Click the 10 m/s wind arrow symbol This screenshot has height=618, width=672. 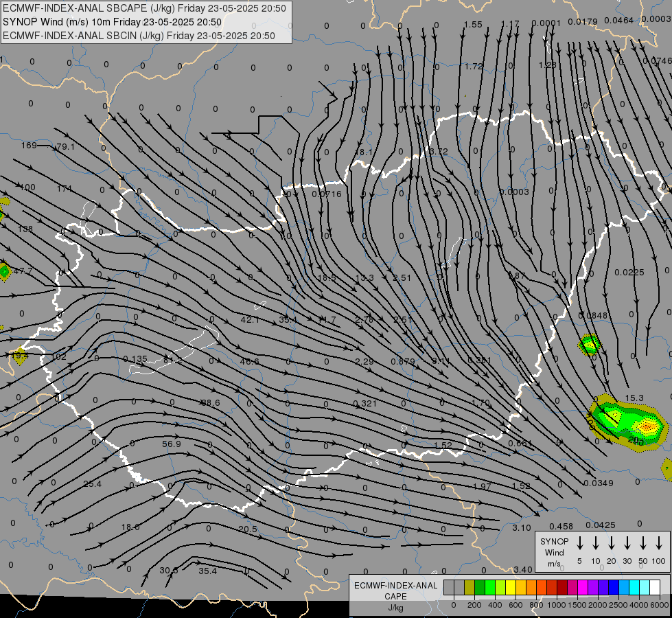596,543
